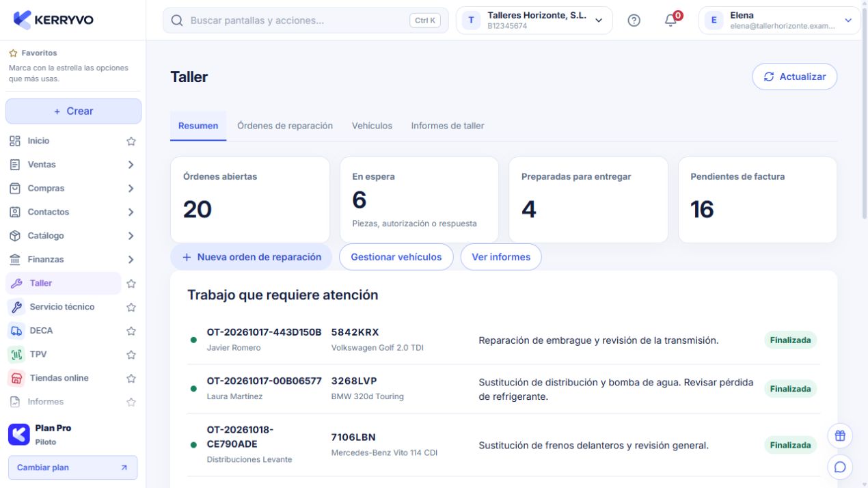Click the Elena avatar initial
The height and width of the screenshot is (488, 868).
(714, 21)
